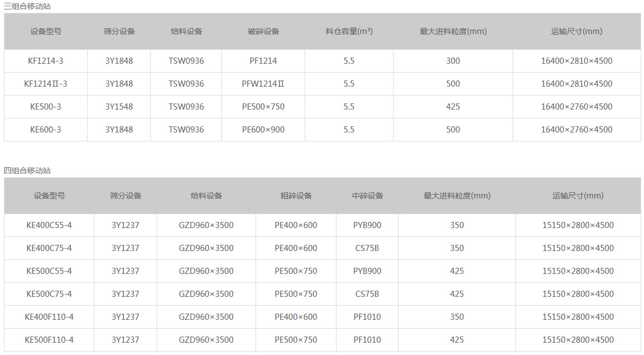Click the 四组合移动站 table title

click(27, 171)
